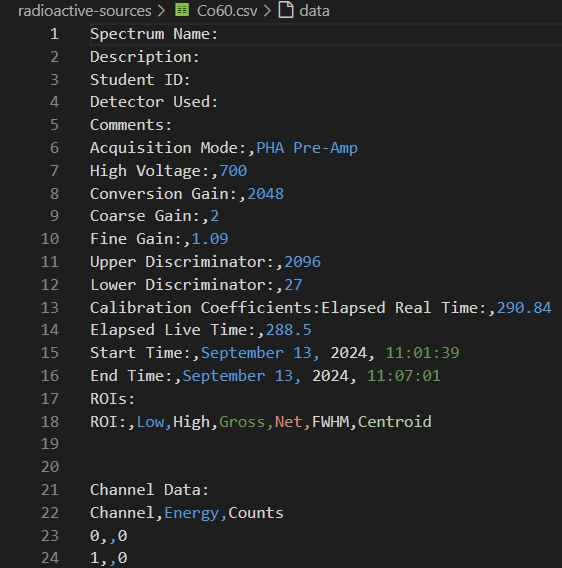
Task: Click the 'Channel Data:' line text
Action: coord(149,490)
